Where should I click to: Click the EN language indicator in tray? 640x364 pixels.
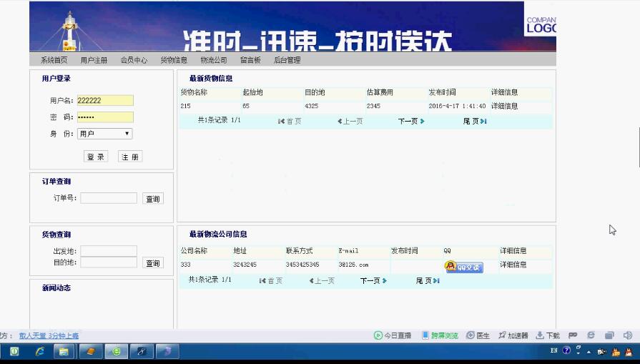point(554,350)
